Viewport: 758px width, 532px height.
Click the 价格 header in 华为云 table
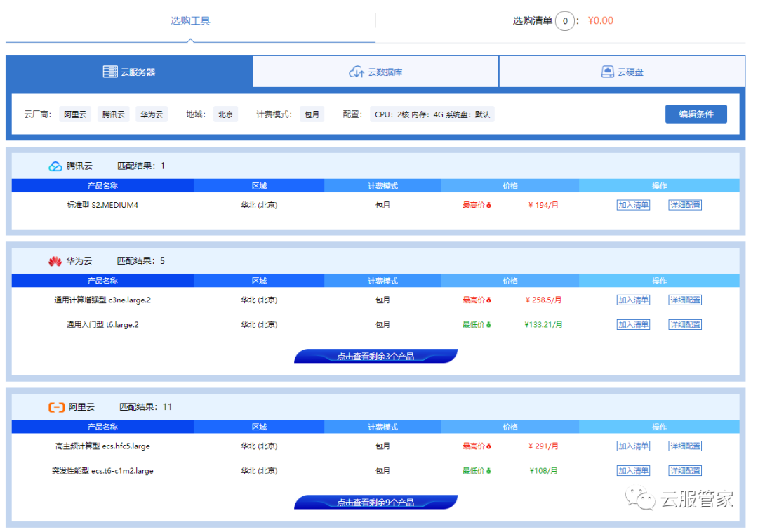coord(510,281)
